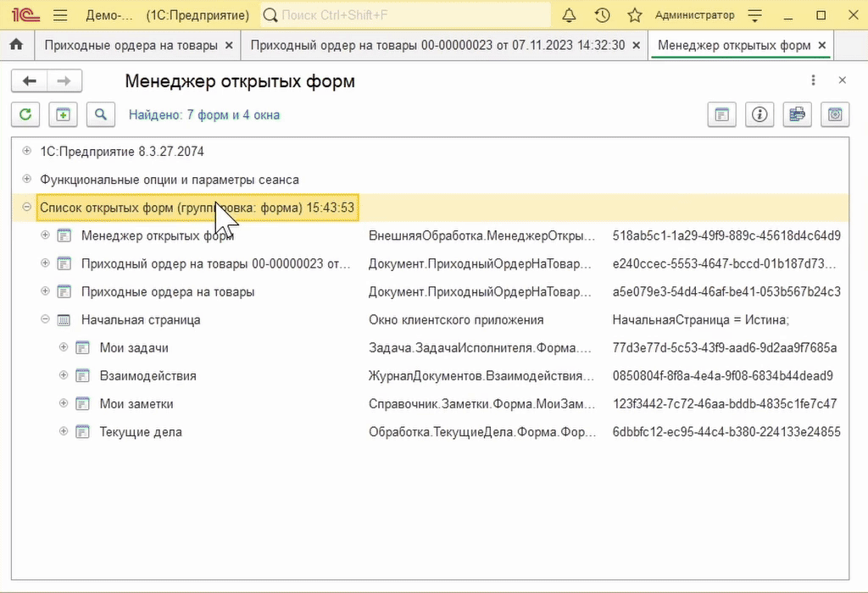Collapse the Список открытых форм node
This screenshot has width=868, height=593.
pyautogui.click(x=26, y=207)
